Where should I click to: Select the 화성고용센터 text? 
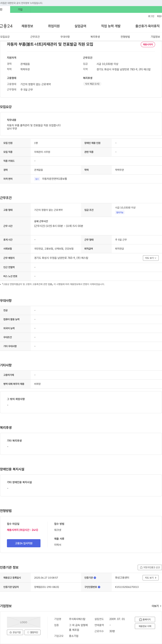tap(122, 578)
